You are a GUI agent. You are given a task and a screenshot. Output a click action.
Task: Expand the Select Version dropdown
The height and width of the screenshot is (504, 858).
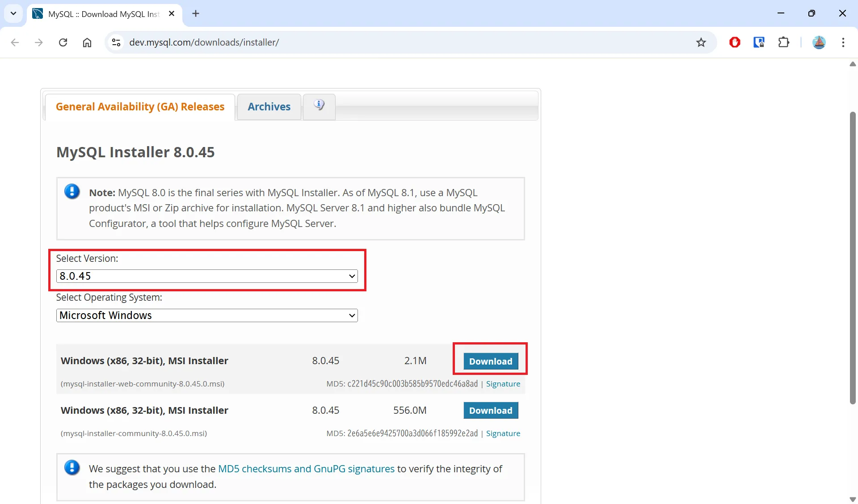(207, 276)
